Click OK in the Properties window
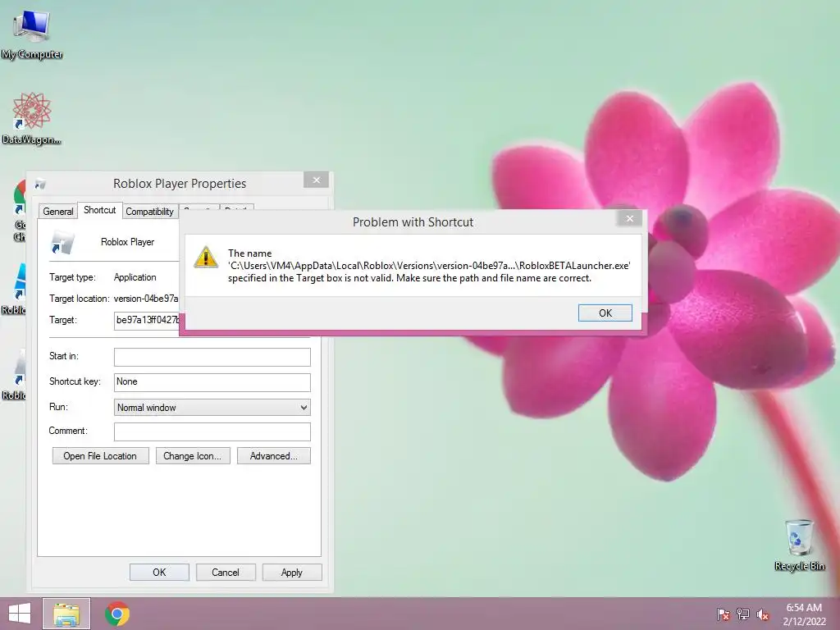 (159, 572)
